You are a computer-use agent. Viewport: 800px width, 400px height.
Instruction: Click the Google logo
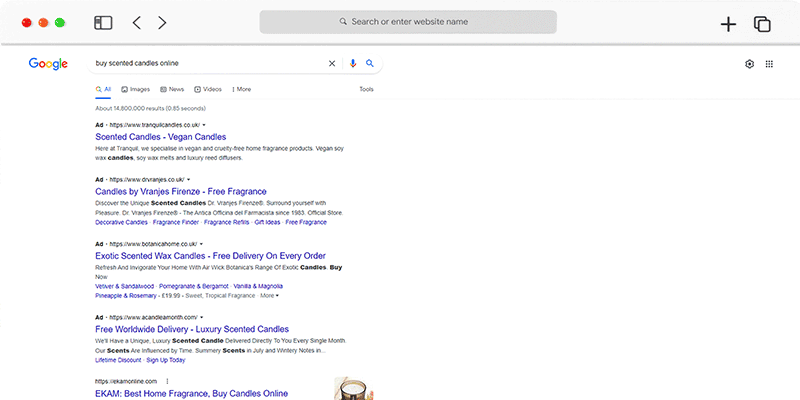48,64
